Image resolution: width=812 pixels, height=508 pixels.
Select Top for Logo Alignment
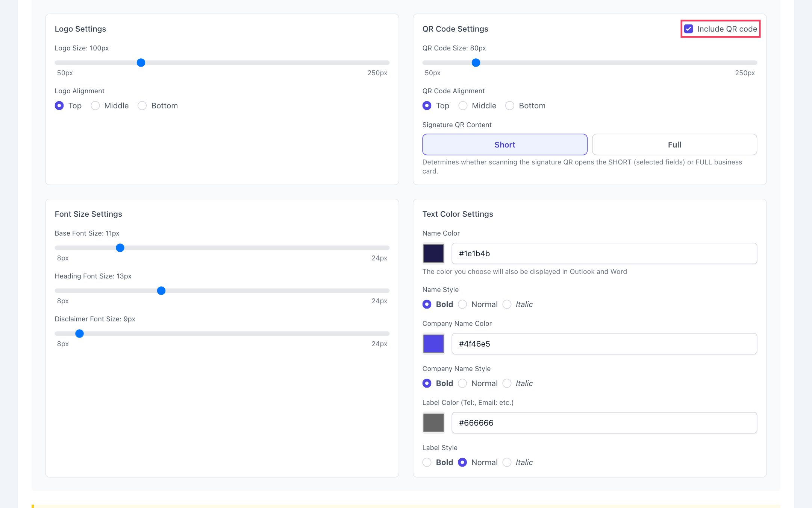click(59, 106)
